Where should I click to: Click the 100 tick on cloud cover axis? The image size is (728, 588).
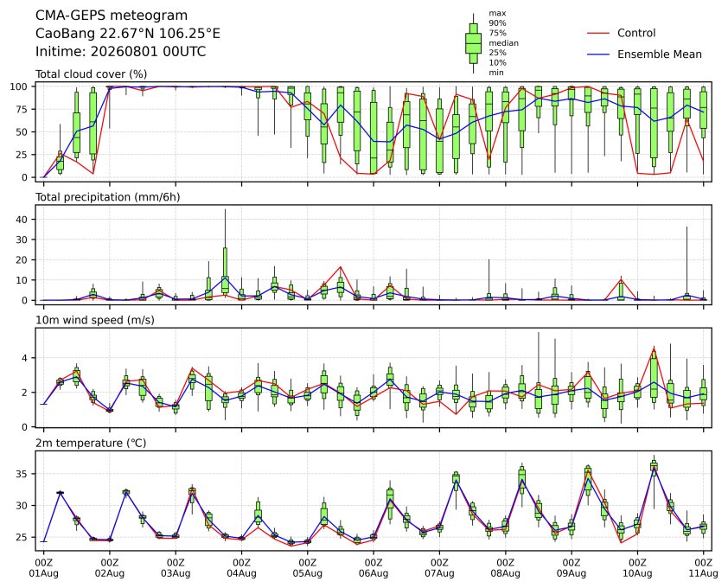(21, 86)
